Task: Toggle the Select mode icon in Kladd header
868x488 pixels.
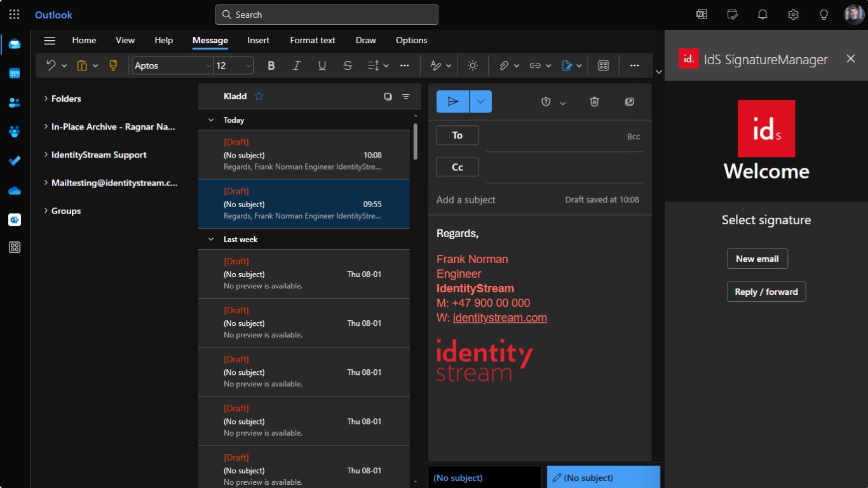Action: (388, 97)
